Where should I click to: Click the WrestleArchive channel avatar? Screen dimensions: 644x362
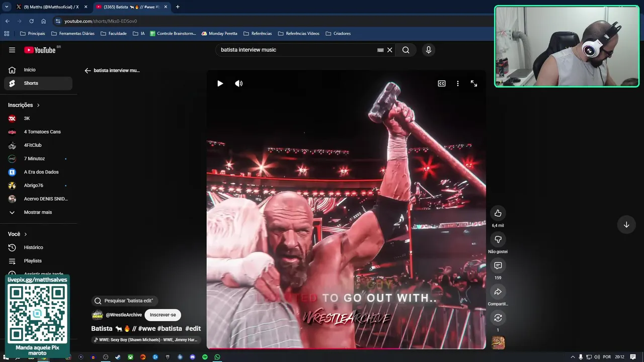pos(97,315)
